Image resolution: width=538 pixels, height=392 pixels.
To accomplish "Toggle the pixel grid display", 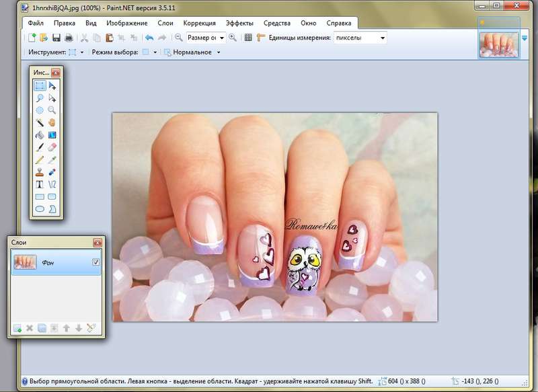I will [248, 38].
